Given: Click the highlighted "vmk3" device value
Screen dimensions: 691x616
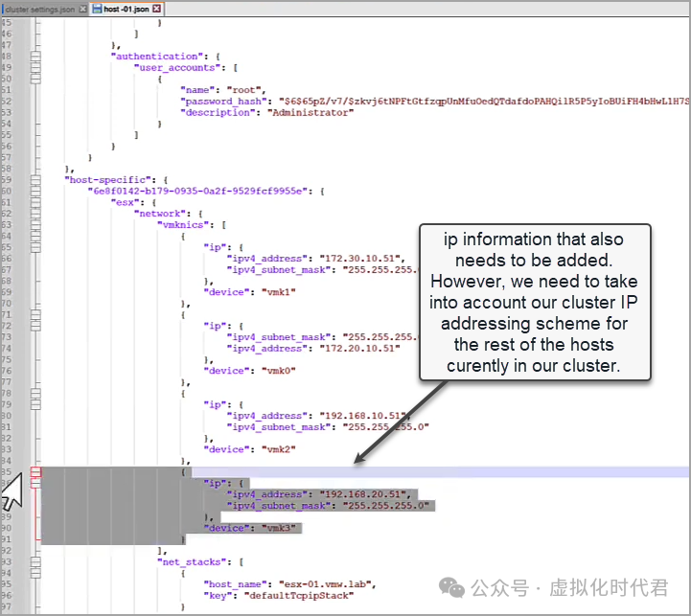Looking at the screenshot, I should pos(279,528).
